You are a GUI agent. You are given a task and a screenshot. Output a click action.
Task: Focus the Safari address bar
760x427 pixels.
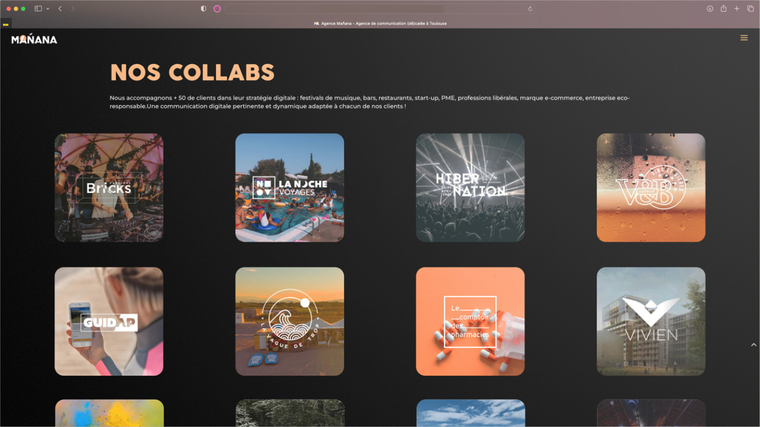click(380, 9)
